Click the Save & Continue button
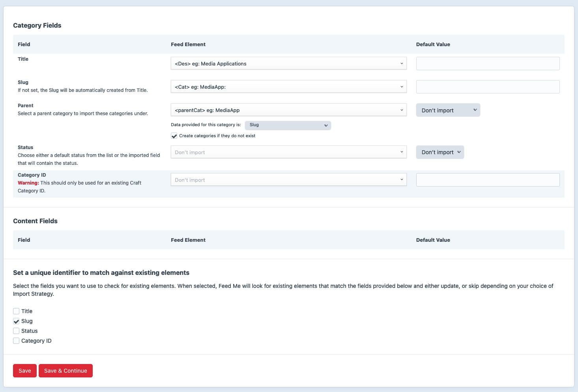The height and width of the screenshot is (392, 578). (65, 371)
